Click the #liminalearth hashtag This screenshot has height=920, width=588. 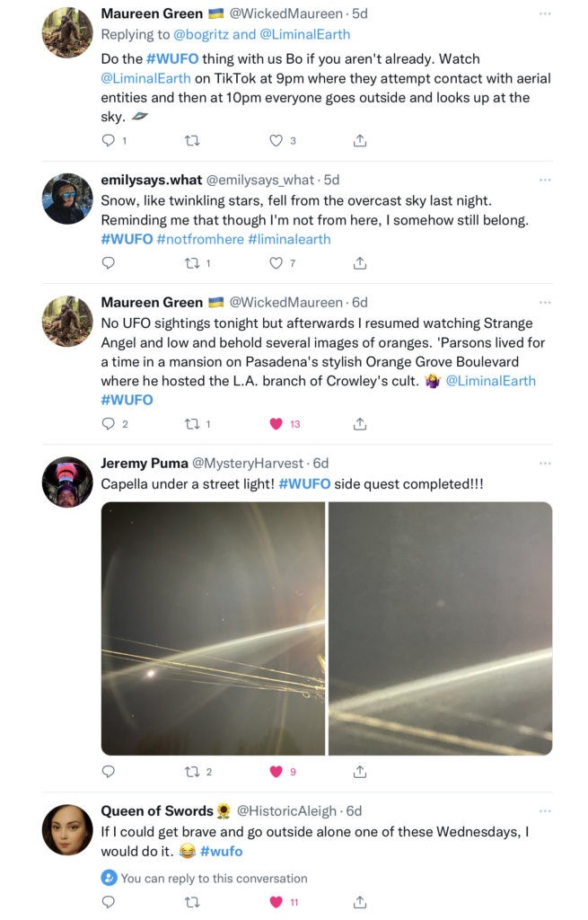(290, 239)
